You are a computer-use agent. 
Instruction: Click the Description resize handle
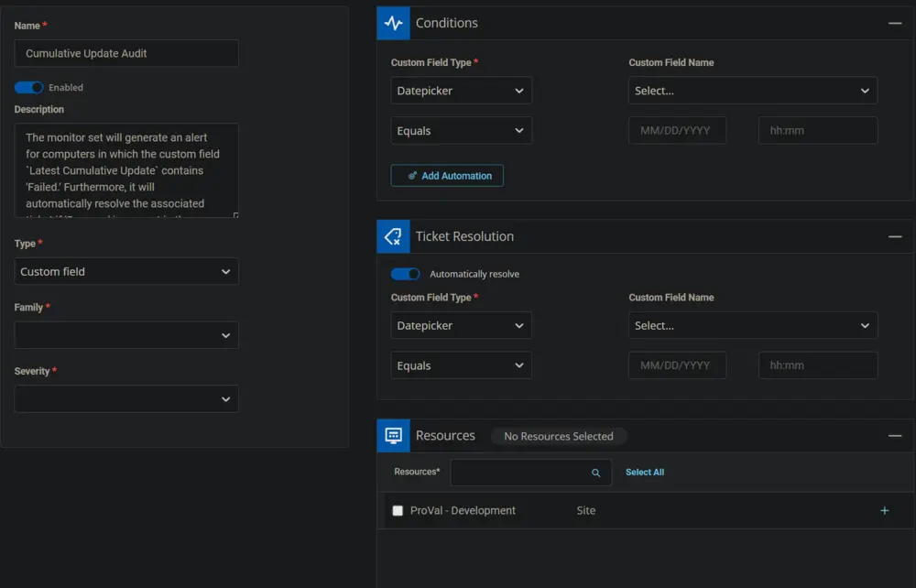pos(235,215)
